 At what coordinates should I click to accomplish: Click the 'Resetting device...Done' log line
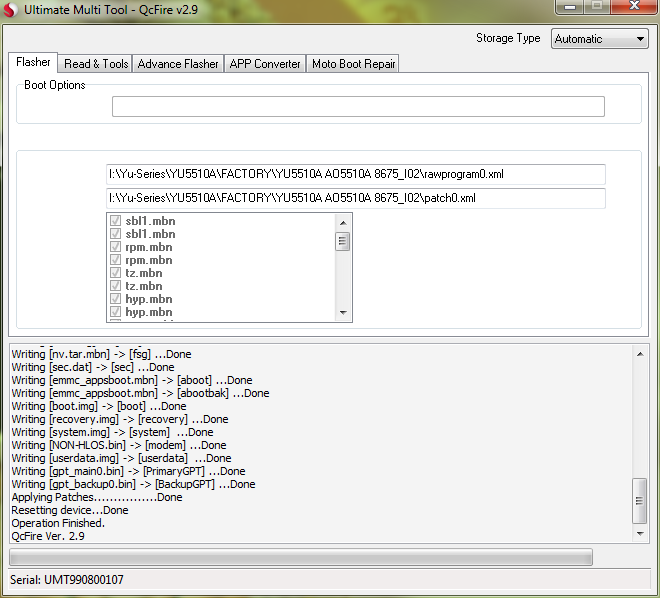point(70,510)
